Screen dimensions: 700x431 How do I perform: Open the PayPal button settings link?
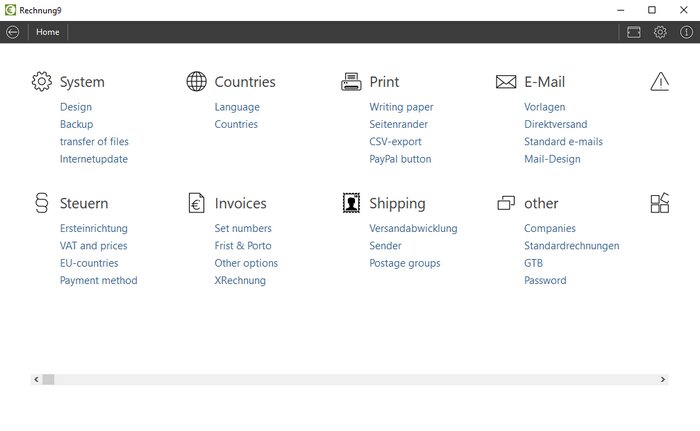click(400, 159)
